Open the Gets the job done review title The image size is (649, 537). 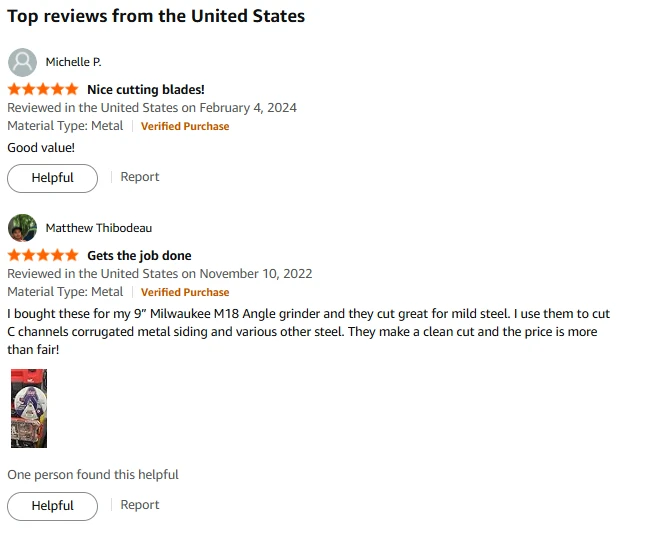[139, 255]
